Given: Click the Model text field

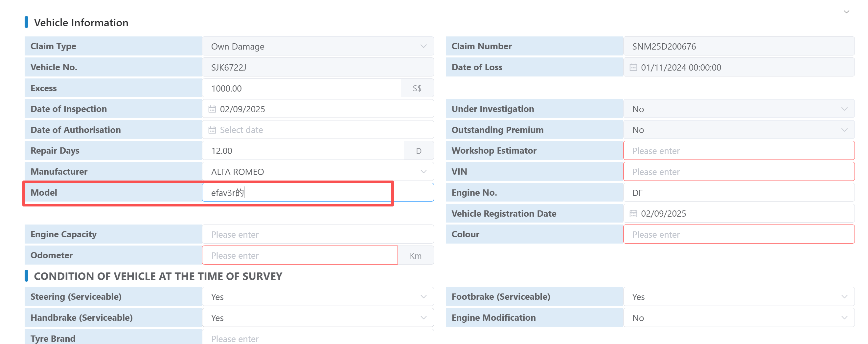Looking at the screenshot, I should pyautogui.click(x=317, y=193).
